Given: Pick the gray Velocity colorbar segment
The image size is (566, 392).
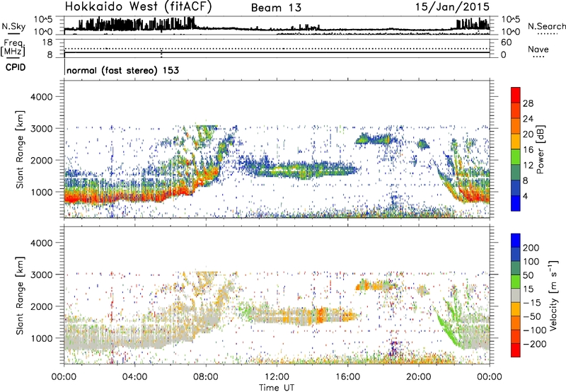Looking at the screenshot, I should click(516, 295).
